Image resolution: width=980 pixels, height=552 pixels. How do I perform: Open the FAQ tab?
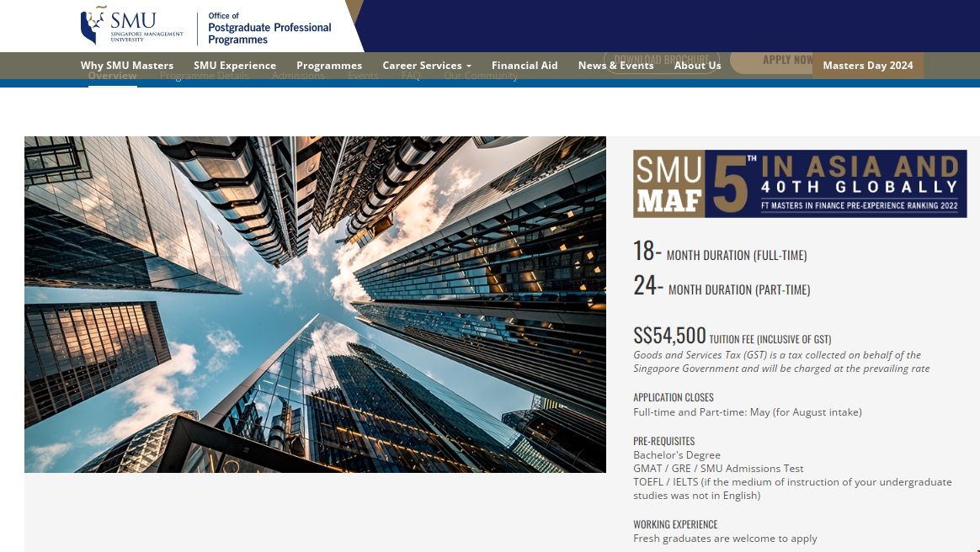[411, 76]
